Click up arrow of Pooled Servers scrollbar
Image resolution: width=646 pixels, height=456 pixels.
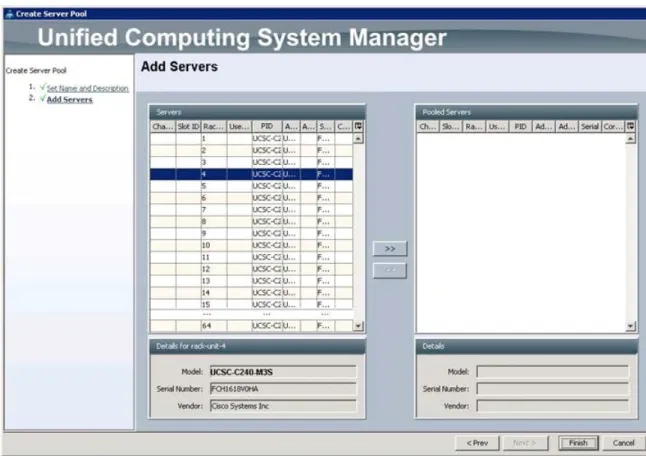(630, 139)
